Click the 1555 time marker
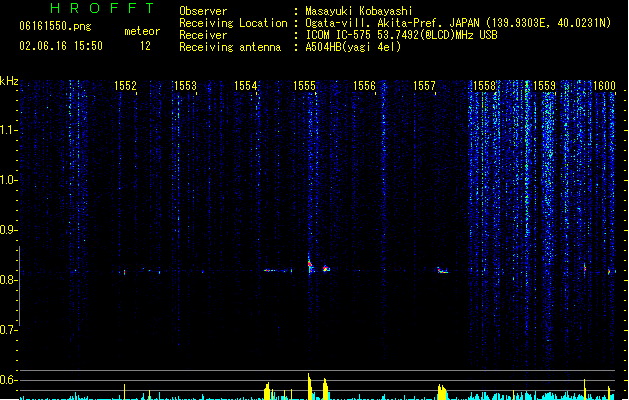Screen dimensions: 629x400 pyautogui.click(x=304, y=86)
